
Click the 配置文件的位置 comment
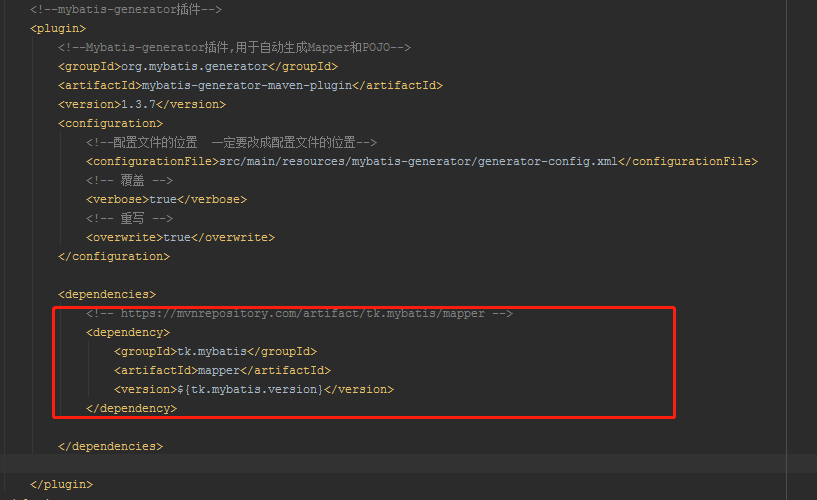(231, 142)
